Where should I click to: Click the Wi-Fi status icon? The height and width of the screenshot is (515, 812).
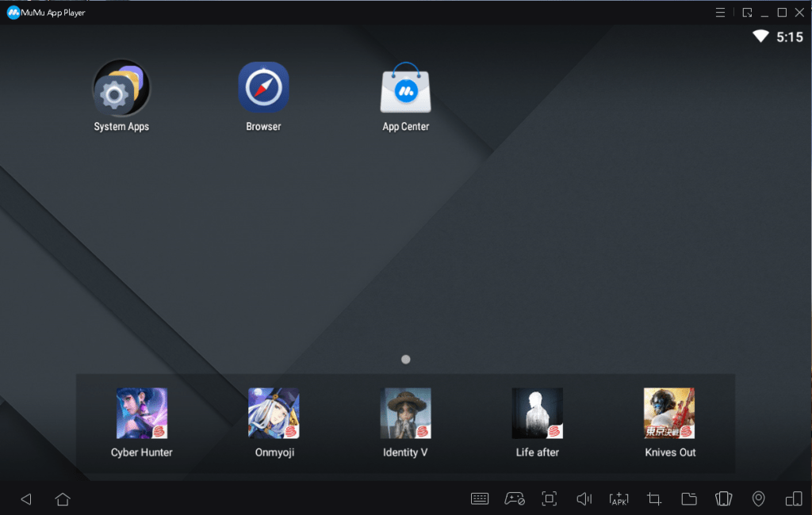click(x=760, y=36)
